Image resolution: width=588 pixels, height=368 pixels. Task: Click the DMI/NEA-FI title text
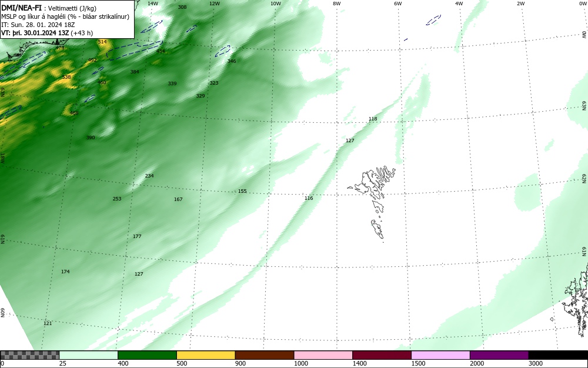(x=21, y=8)
